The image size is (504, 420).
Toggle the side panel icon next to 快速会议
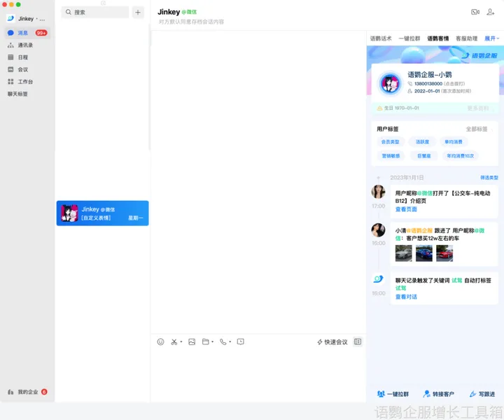(x=358, y=342)
